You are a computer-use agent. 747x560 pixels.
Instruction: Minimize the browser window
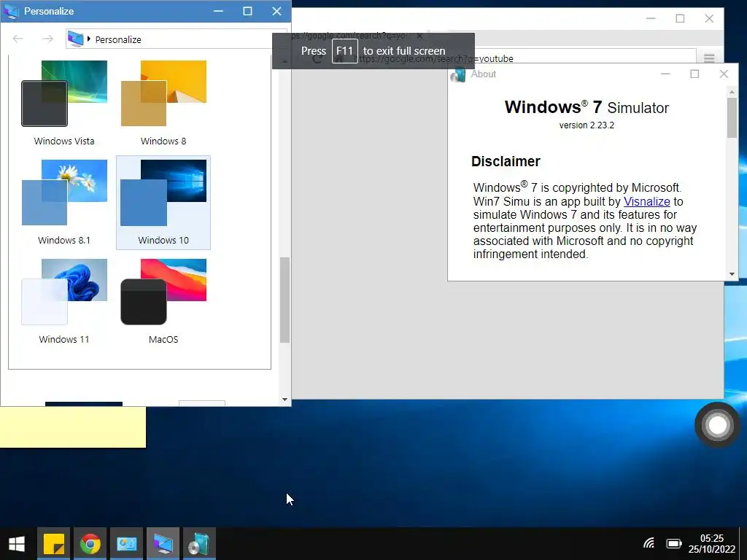[651, 18]
